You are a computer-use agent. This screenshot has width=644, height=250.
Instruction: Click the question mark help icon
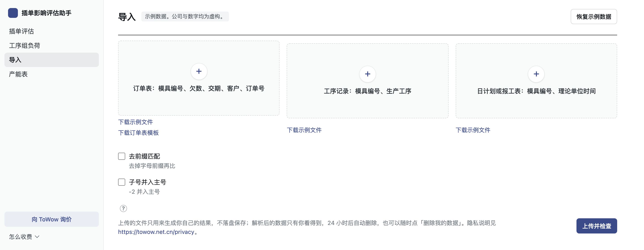[123, 208]
